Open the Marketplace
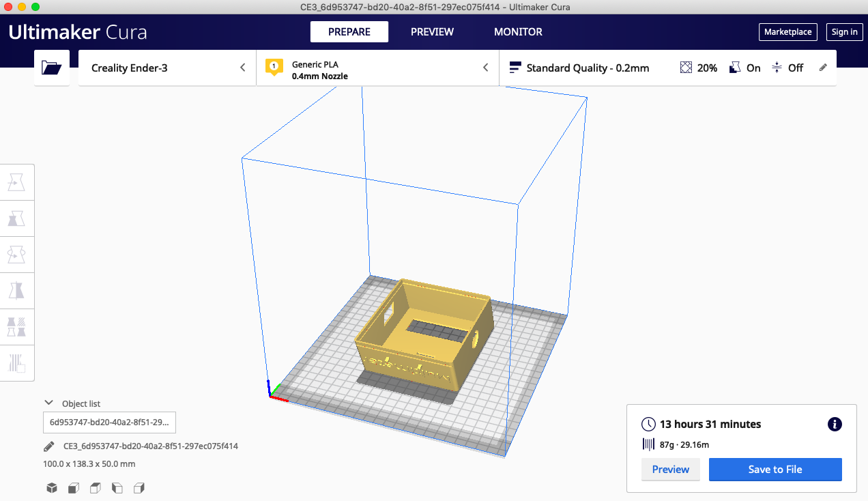868x501 pixels. click(x=787, y=32)
